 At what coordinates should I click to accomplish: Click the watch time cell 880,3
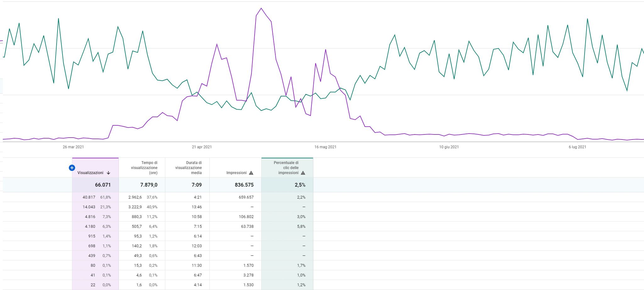[x=137, y=216]
